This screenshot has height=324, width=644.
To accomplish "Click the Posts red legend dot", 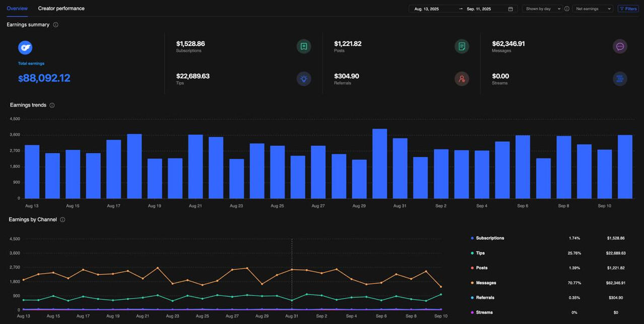I will (x=472, y=268).
